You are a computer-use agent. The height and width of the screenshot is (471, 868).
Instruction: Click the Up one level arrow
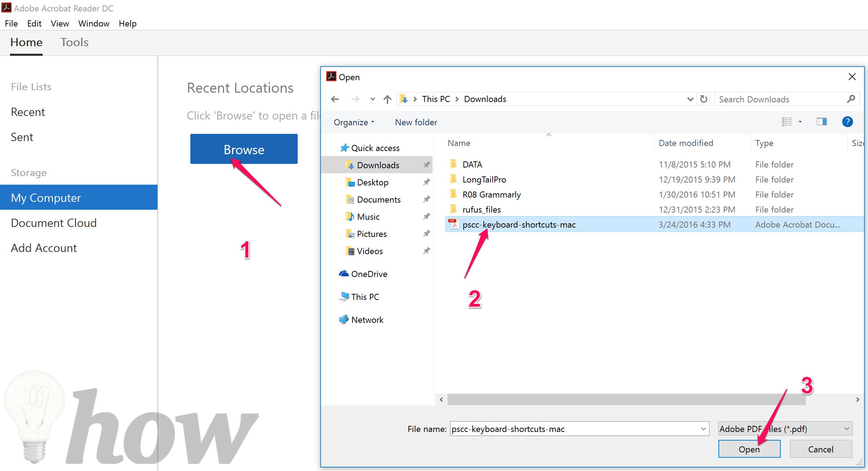pos(387,99)
